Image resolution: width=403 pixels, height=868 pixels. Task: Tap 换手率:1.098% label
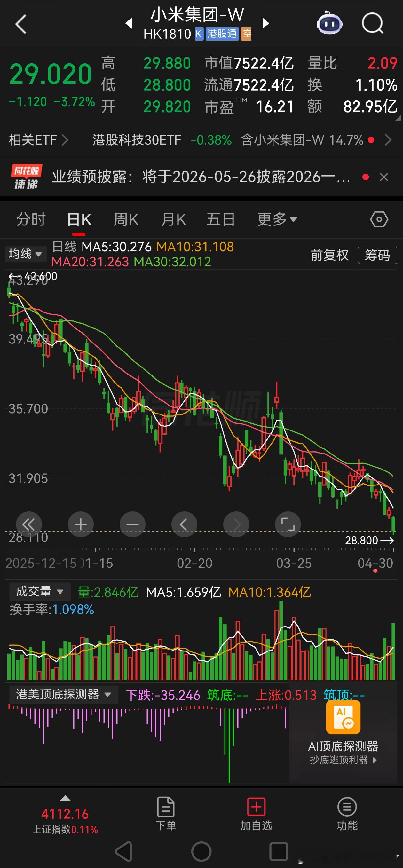(52, 610)
